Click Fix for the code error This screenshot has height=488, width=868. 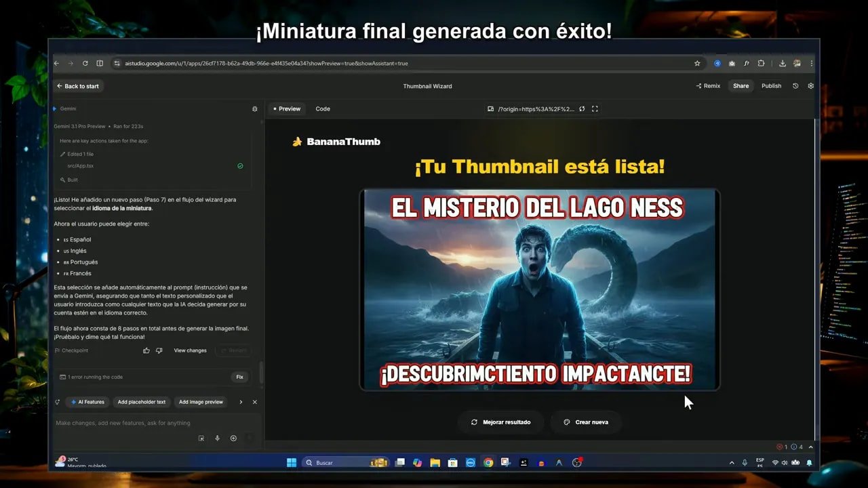point(239,377)
